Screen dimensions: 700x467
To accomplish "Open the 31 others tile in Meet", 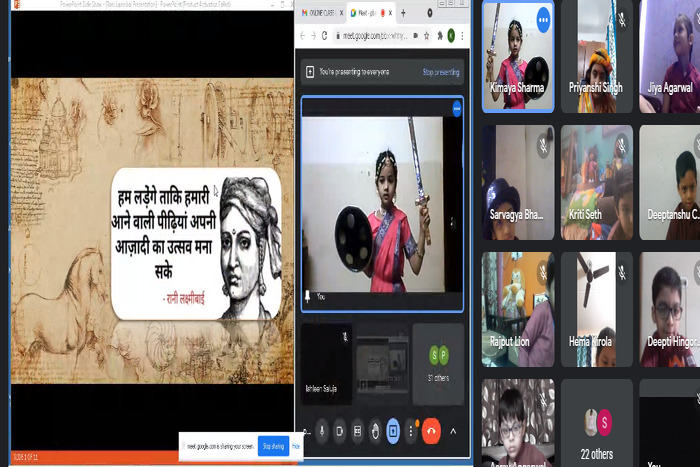I will (438, 364).
